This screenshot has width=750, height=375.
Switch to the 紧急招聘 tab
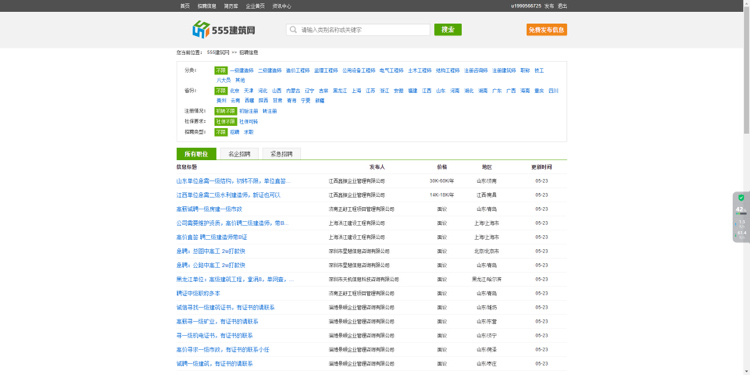(282, 154)
